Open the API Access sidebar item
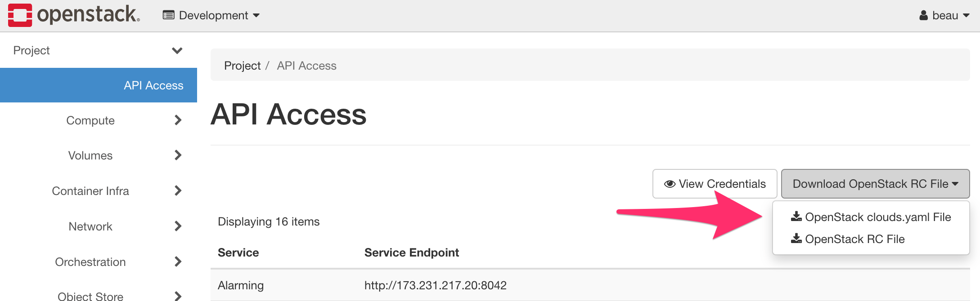The image size is (980, 301). click(99, 85)
